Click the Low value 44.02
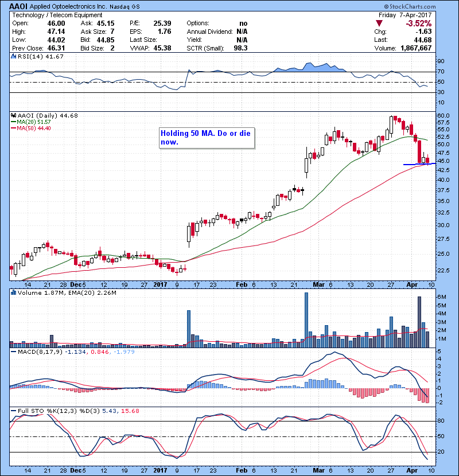This screenshot has height=476, width=459. pyautogui.click(x=56, y=40)
